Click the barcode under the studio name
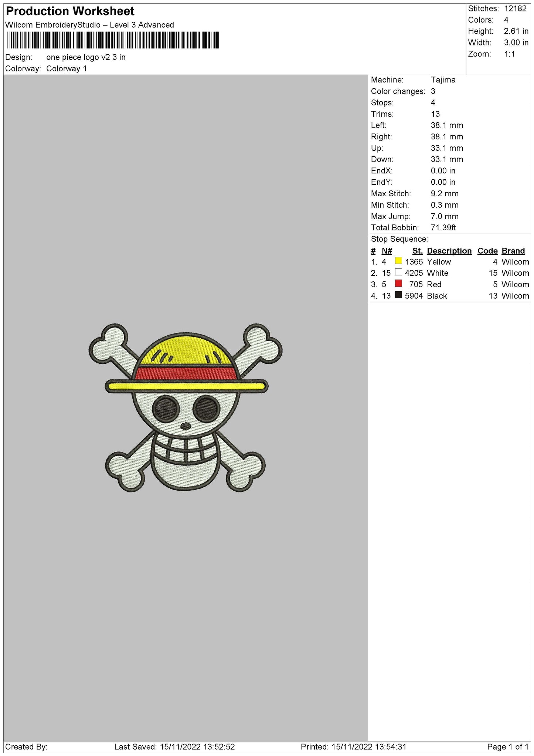The height and width of the screenshot is (756, 534). pos(113,40)
